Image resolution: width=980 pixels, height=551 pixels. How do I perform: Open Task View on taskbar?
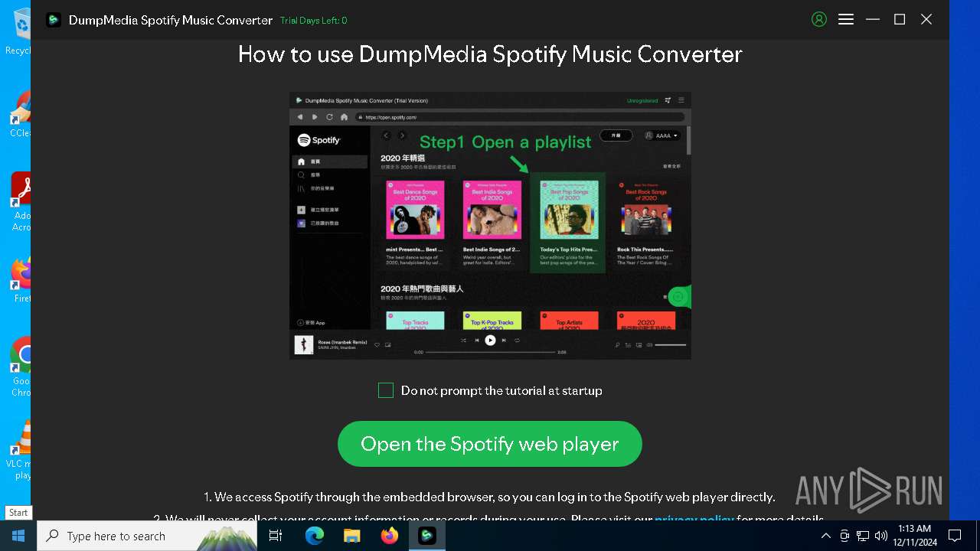pyautogui.click(x=276, y=536)
